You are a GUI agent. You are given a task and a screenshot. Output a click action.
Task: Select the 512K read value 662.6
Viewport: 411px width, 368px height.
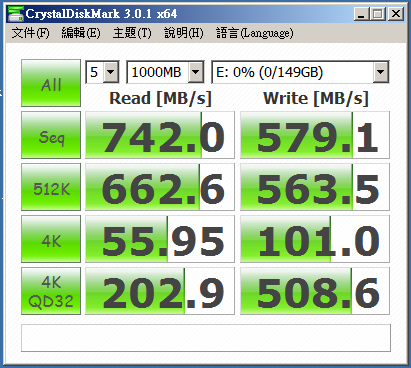coord(160,187)
